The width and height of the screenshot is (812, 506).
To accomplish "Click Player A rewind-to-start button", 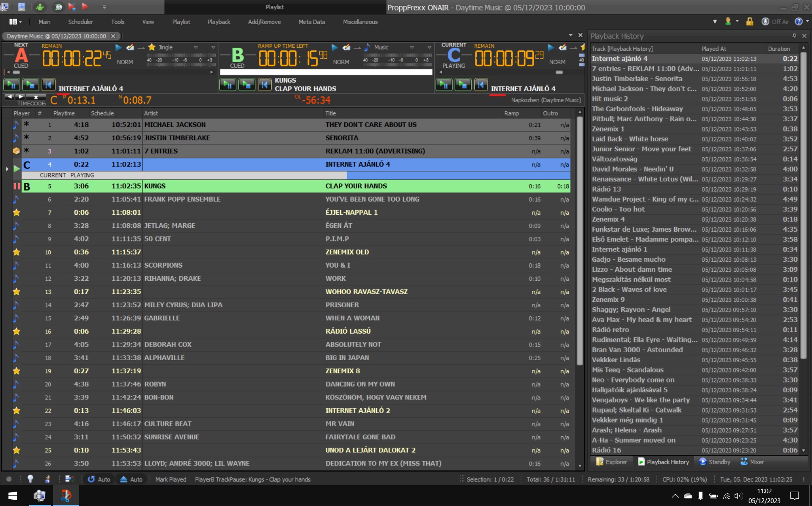I will coord(48,85).
